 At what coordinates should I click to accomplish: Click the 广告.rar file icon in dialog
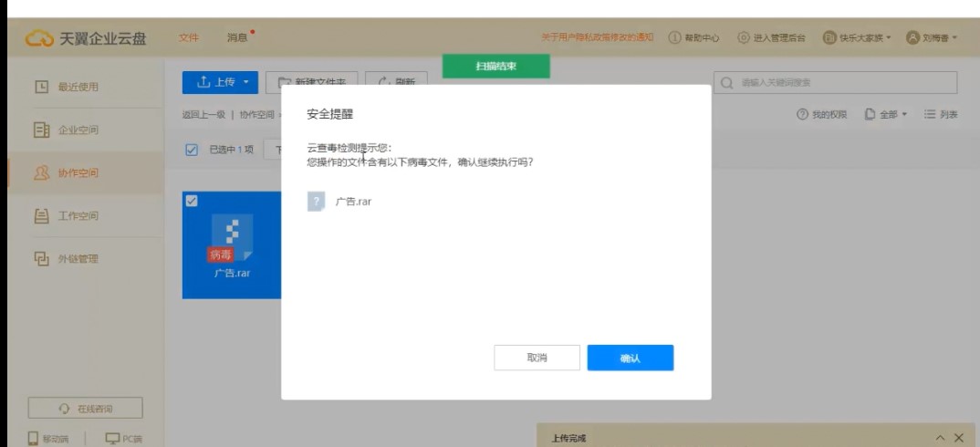(317, 202)
